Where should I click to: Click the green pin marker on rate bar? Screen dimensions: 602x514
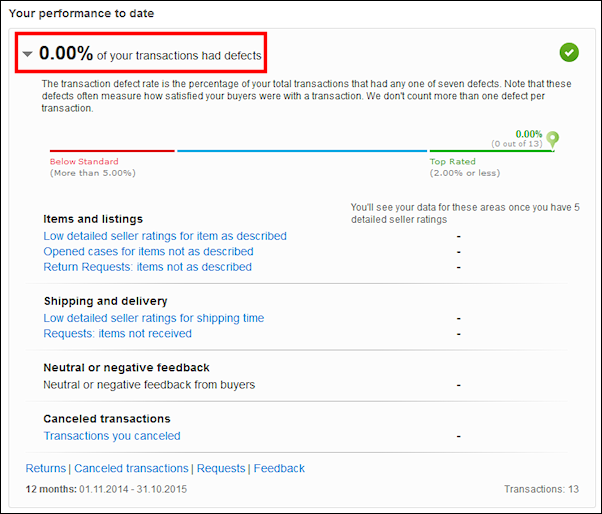[553, 139]
